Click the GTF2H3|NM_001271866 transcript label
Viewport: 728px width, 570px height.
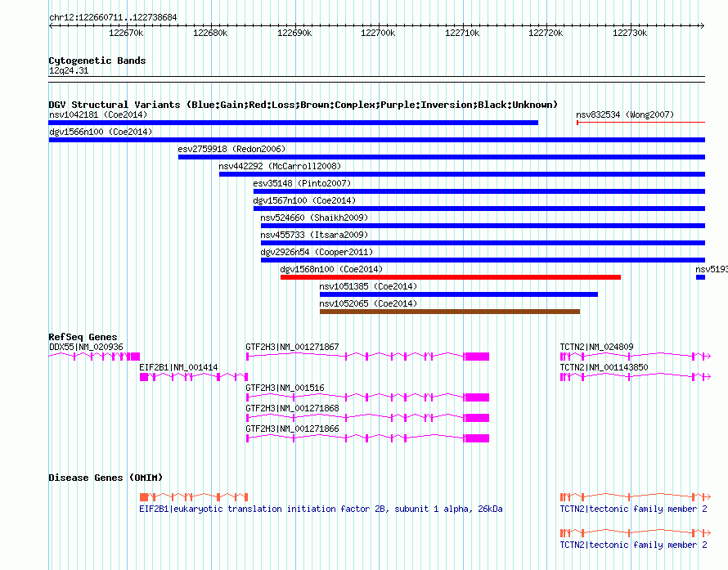293,429
